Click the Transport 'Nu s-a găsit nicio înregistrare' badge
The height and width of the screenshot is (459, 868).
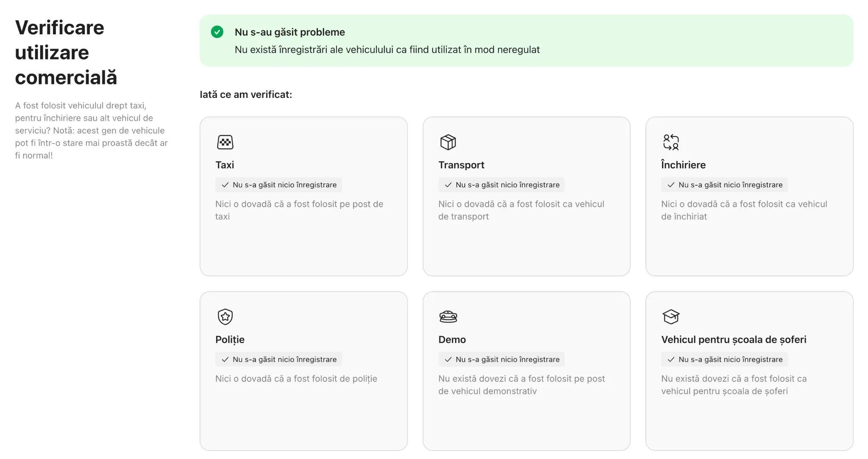pos(501,185)
